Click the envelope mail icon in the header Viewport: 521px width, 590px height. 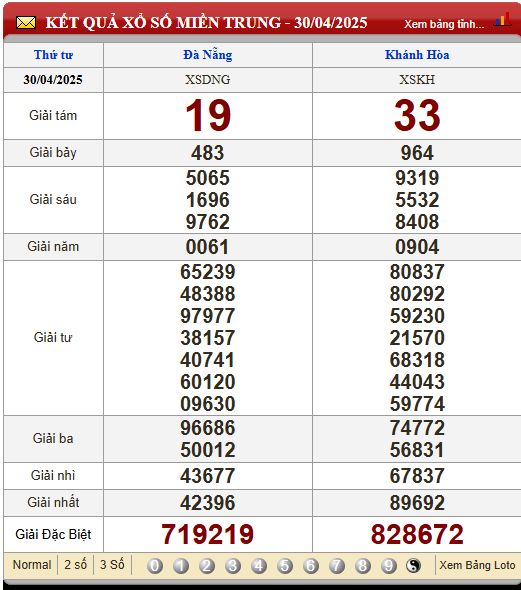26,23
